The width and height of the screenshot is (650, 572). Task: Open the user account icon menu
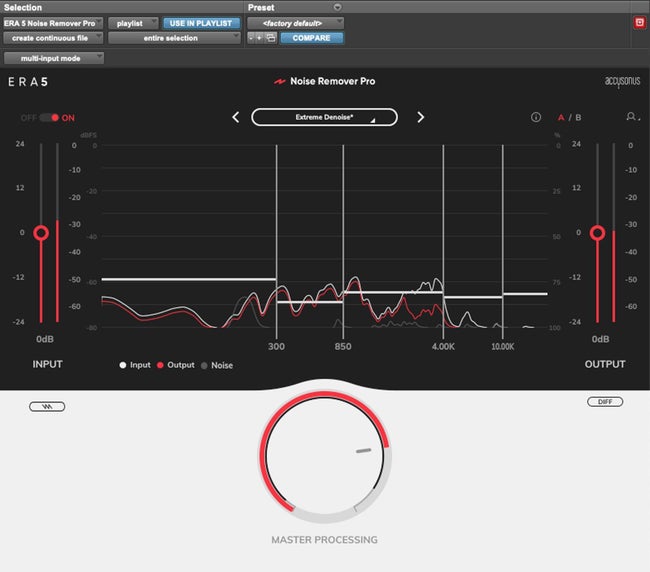(632, 117)
